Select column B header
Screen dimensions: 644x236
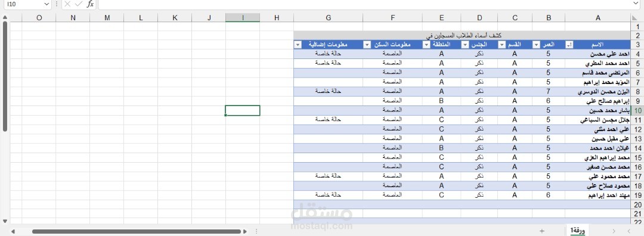point(549,18)
